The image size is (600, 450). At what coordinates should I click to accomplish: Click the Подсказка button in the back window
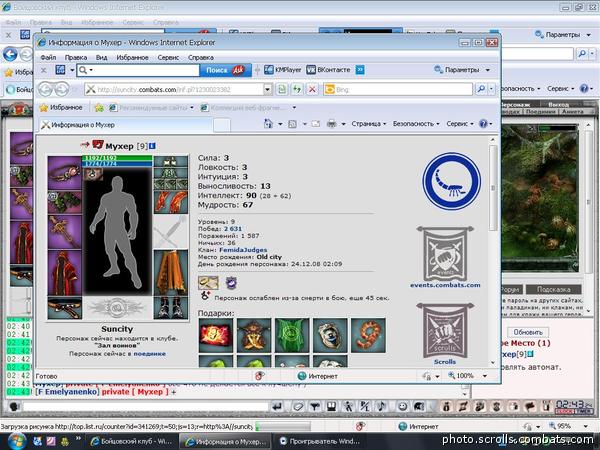click(553, 290)
